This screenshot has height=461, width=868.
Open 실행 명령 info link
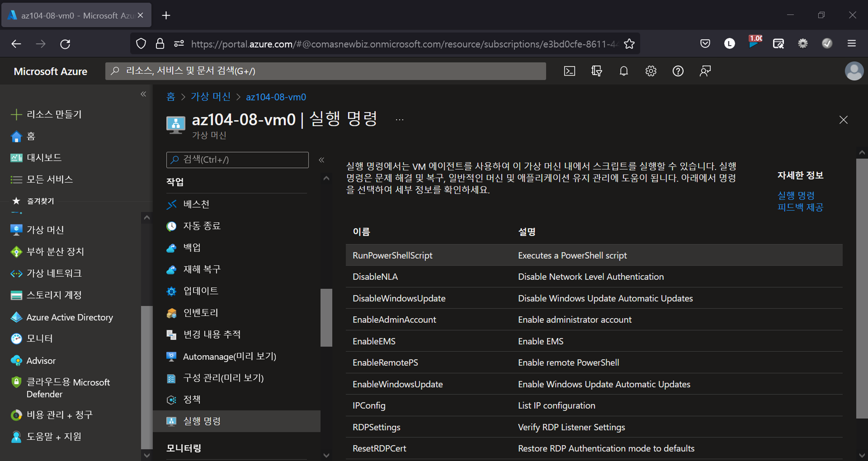[x=796, y=196]
